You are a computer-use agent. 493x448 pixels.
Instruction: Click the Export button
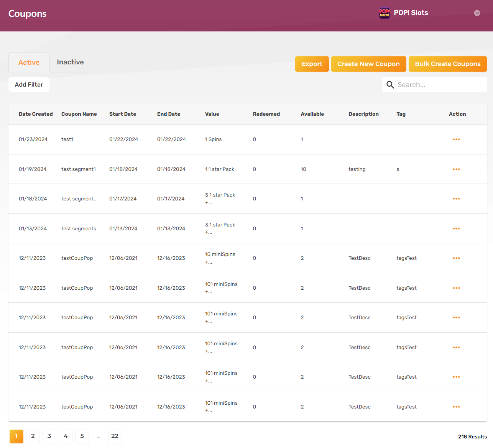tap(312, 64)
